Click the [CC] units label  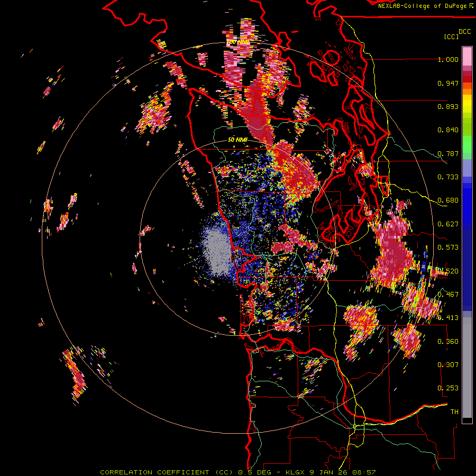451,36
